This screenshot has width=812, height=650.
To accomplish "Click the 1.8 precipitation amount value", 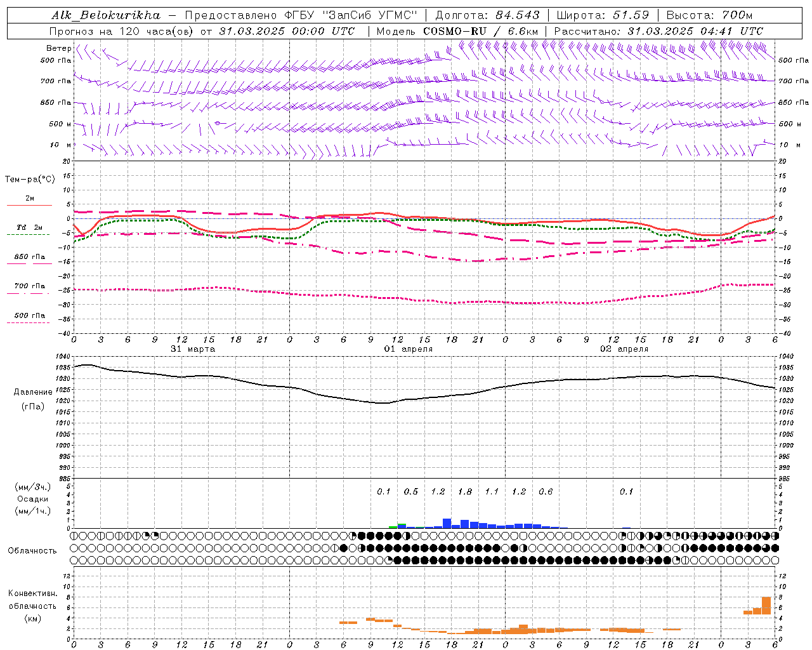I will click(x=465, y=491).
